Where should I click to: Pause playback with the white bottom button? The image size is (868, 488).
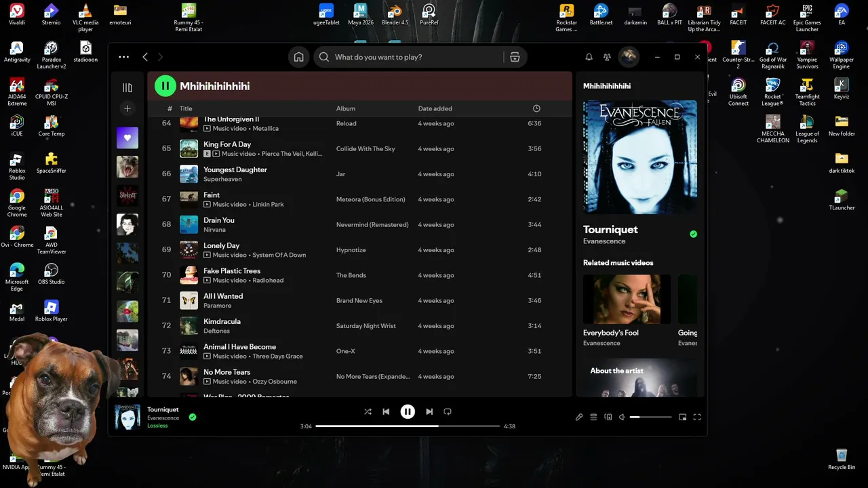tap(408, 411)
